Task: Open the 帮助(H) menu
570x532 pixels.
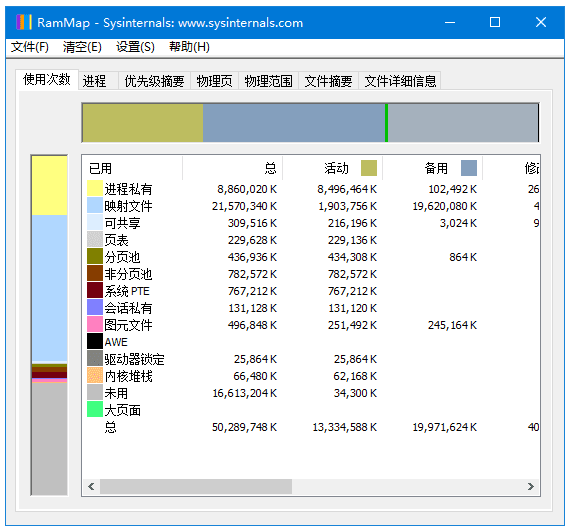Action: (x=189, y=47)
